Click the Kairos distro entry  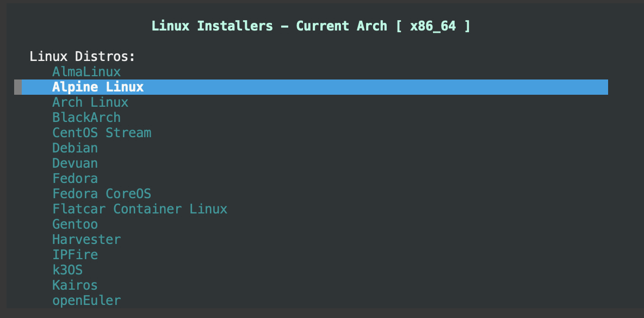pos(75,285)
